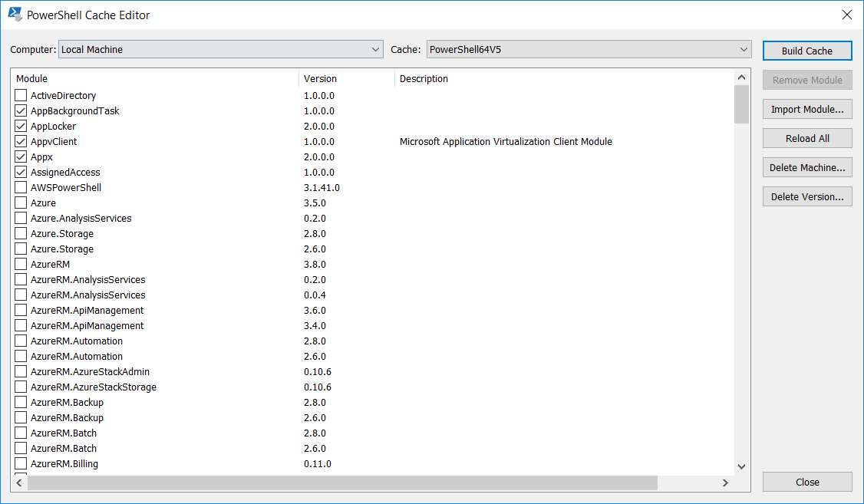Click the Reload All button
This screenshot has height=504, width=864.
807,138
